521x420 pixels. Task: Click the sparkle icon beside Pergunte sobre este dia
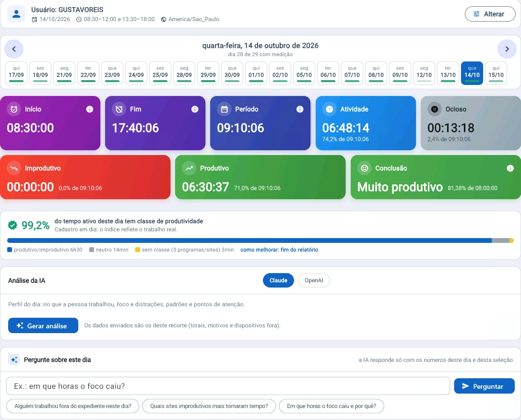[14, 360]
